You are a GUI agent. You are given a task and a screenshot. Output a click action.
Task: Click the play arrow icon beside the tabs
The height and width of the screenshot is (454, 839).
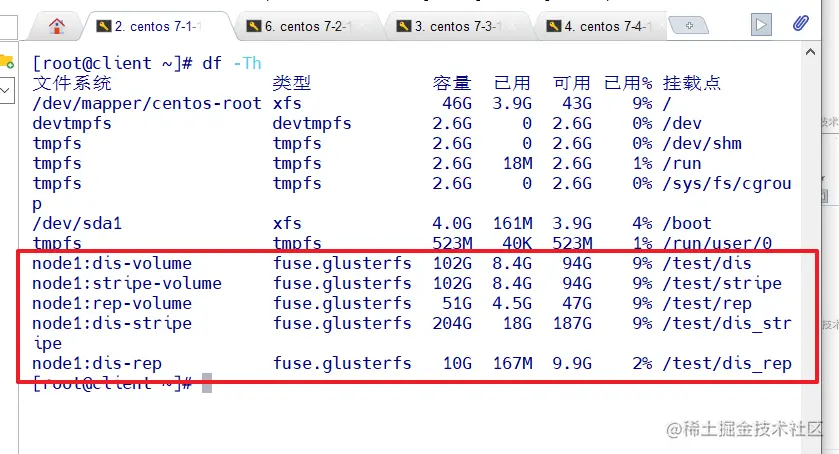(761, 25)
